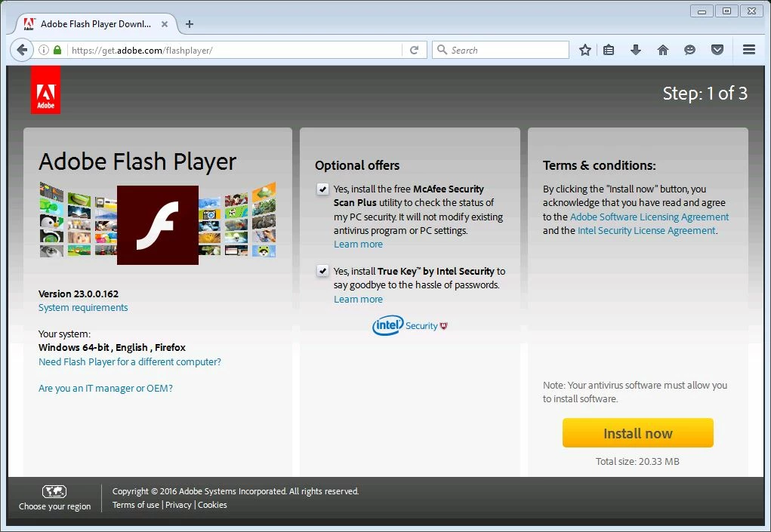Open the Intel Security License Agreement link
Image resolution: width=771 pixels, height=532 pixels.
[x=646, y=230]
